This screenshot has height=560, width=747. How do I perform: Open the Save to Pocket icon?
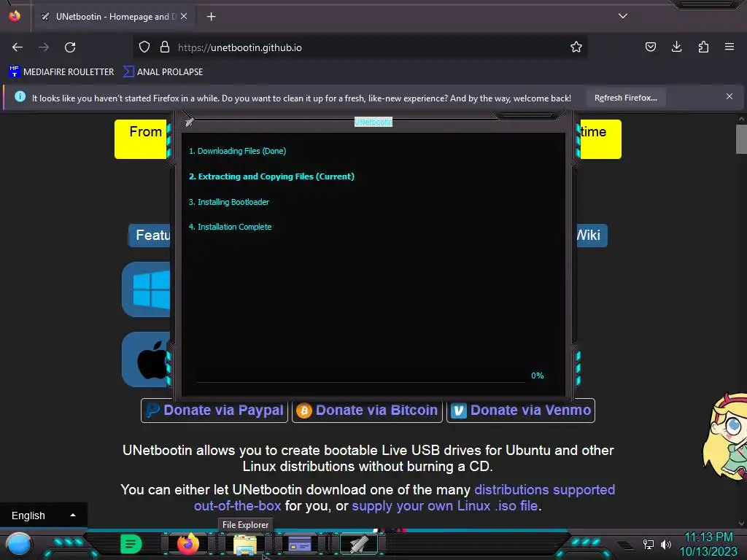650,47
